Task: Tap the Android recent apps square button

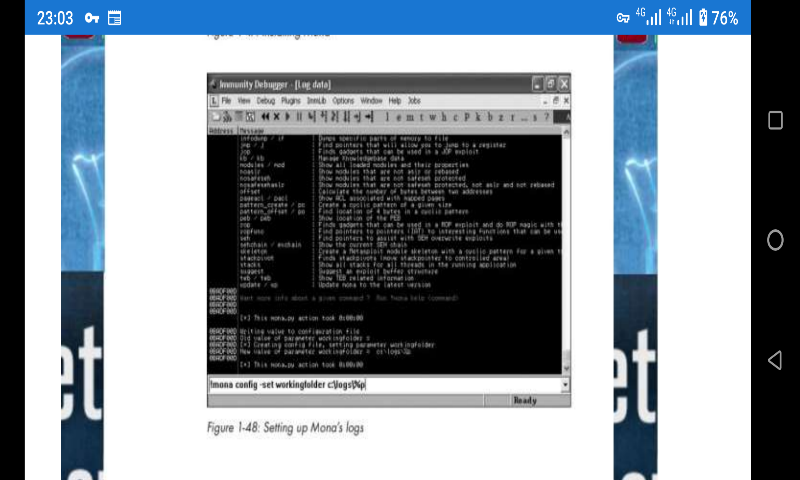Action: pos(775,120)
